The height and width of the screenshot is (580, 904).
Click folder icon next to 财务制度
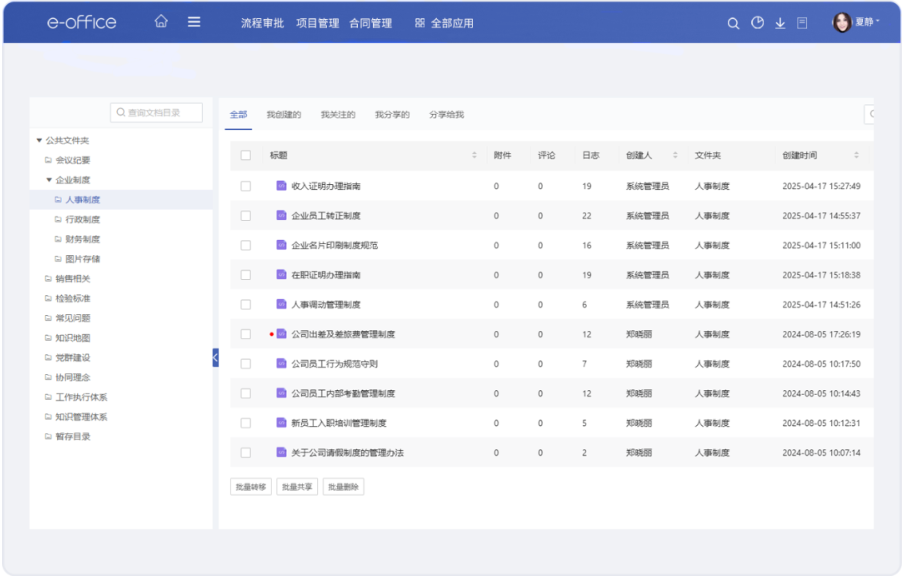pyautogui.click(x=58, y=240)
